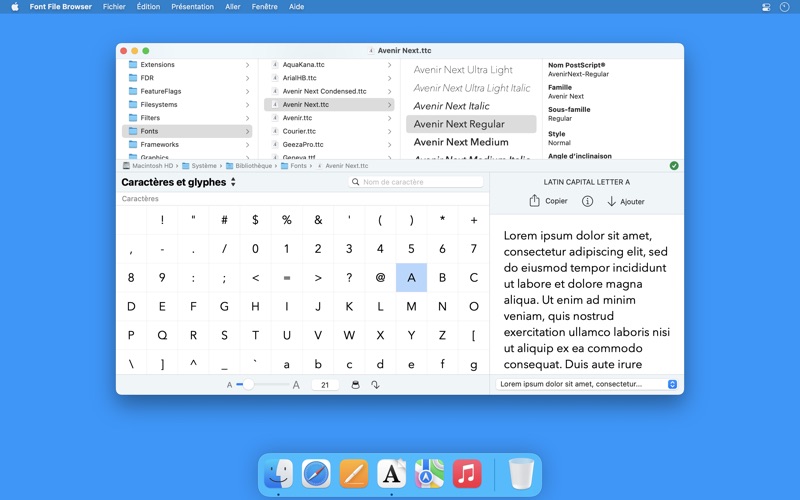
Task: Open the glyph info circle icon
Action: (x=587, y=201)
